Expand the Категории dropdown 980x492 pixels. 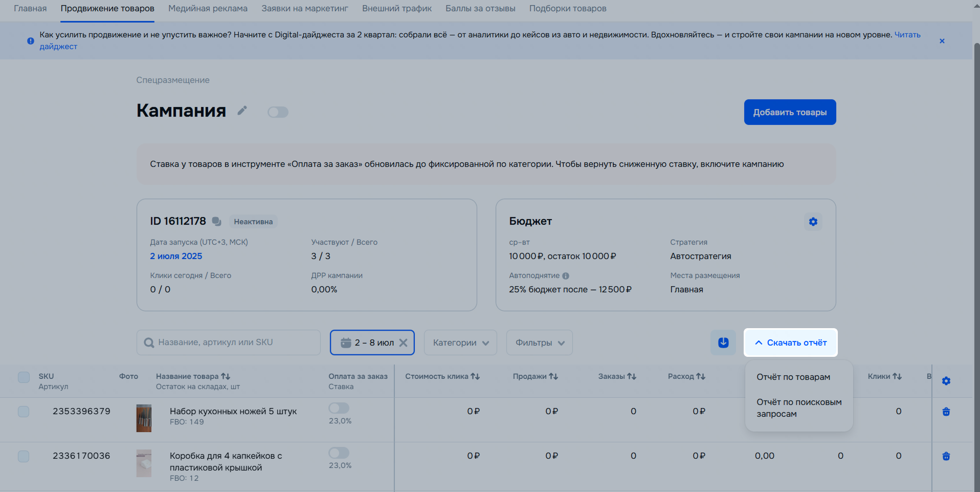click(x=460, y=343)
